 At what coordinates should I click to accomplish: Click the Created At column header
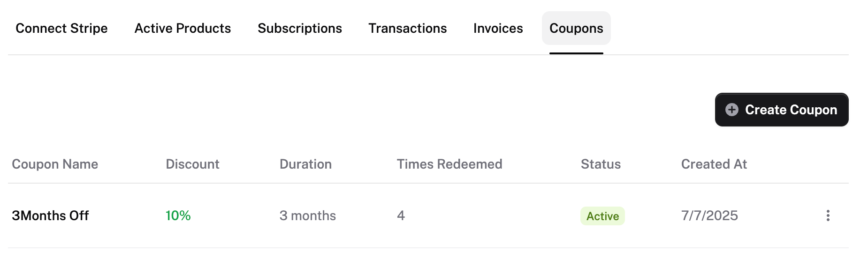pyautogui.click(x=714, y=164)
